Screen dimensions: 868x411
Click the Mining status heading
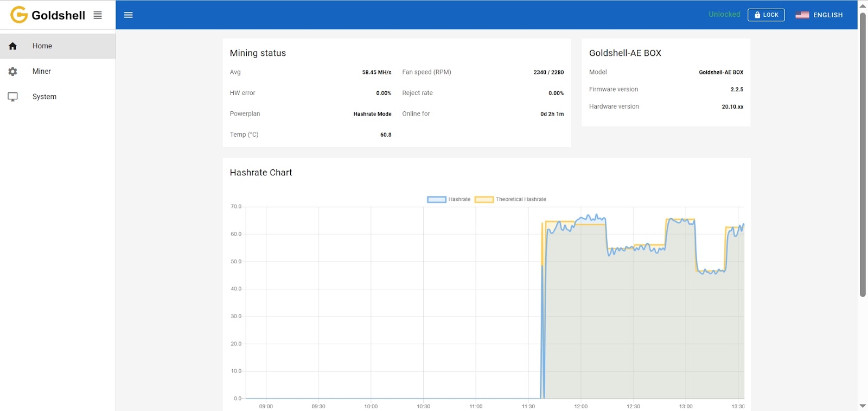(258, 53)
